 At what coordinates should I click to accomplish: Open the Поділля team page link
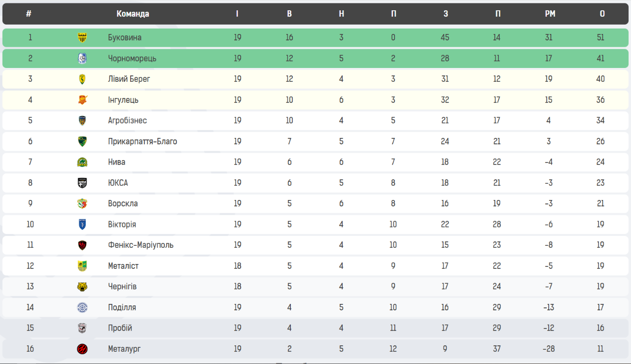click(x=122, y=307)
